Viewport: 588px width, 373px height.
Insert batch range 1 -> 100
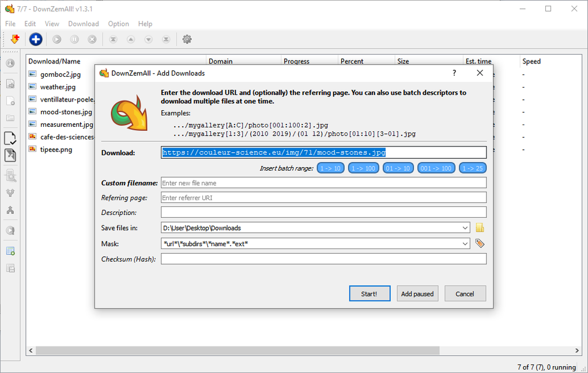pos(363,168)
